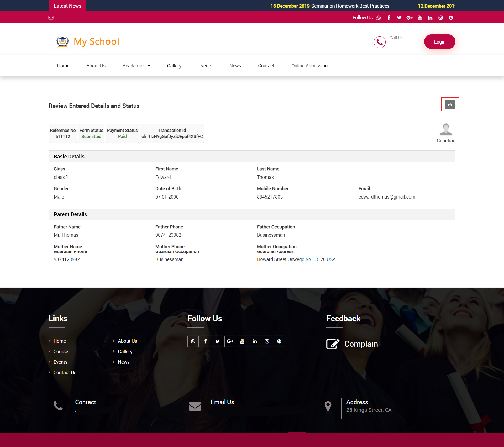Click the Pinterest icon in the footer

click(x=279, y=341)
